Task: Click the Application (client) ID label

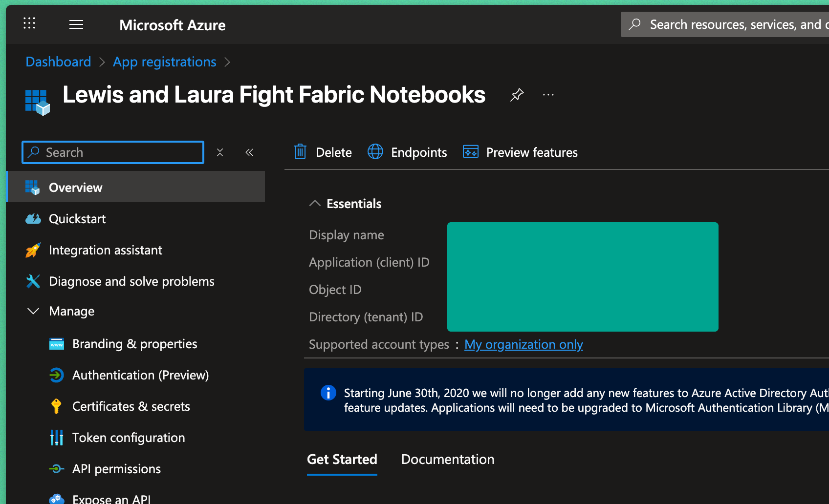Action: coord(369,262)
